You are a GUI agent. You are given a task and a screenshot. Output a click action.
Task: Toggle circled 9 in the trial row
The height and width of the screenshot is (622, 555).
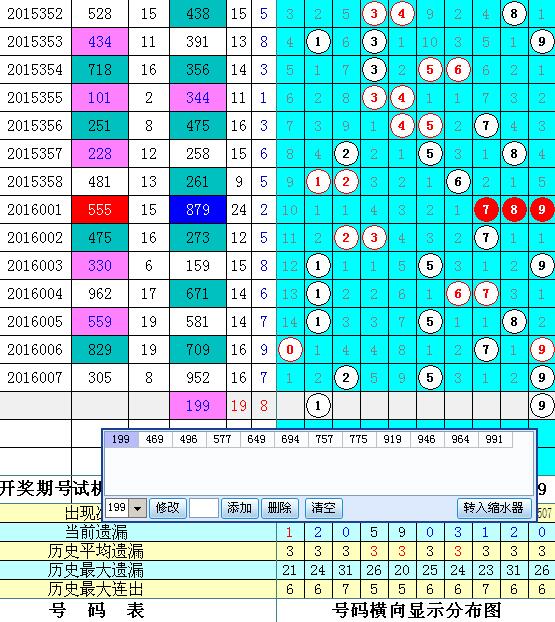coord(542,406)
